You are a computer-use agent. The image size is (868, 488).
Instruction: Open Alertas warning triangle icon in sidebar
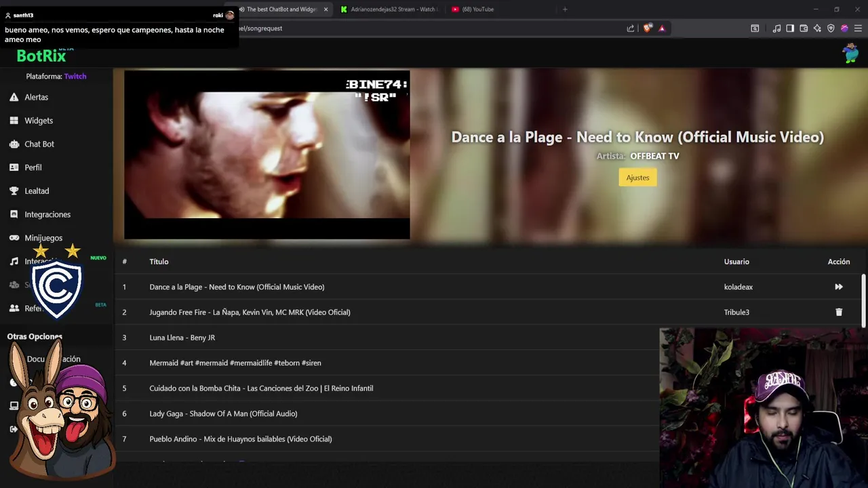tap(14, 97)
